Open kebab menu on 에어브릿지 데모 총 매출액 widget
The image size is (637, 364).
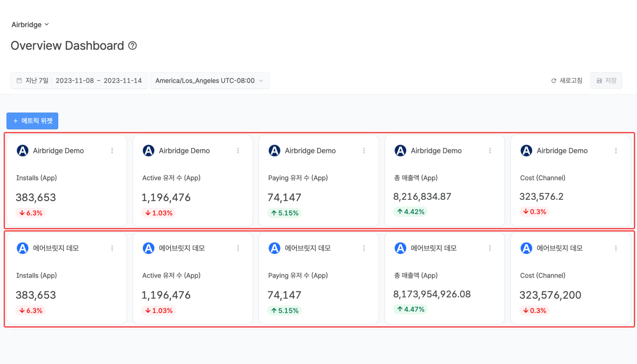pyautogui.click(x=490, y=248)
